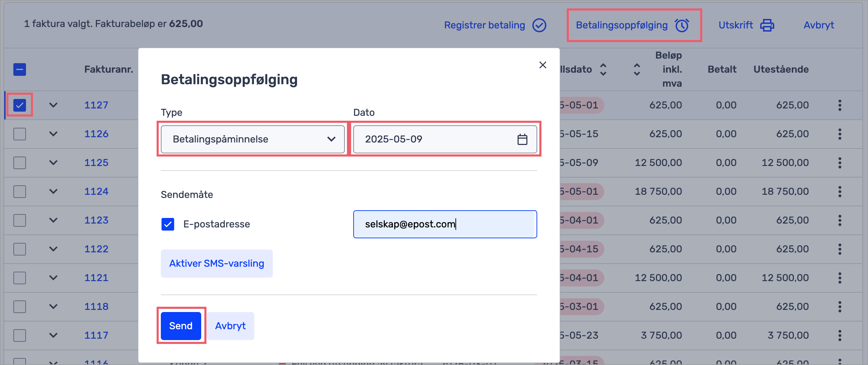This screenshot has width=868, height=365.
Task: Select the checkbox for invoice 1123
Action: pyautogui.click(x=20, y=220)
